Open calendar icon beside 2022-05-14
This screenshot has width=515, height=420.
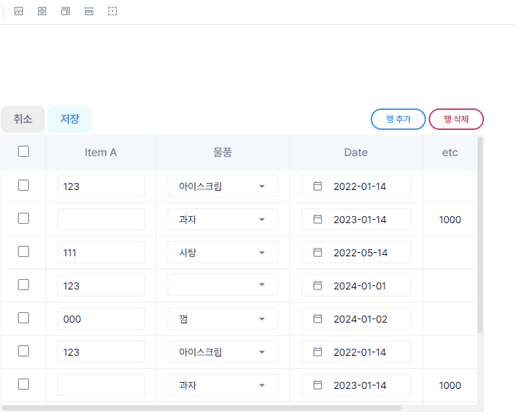[318, 252]
